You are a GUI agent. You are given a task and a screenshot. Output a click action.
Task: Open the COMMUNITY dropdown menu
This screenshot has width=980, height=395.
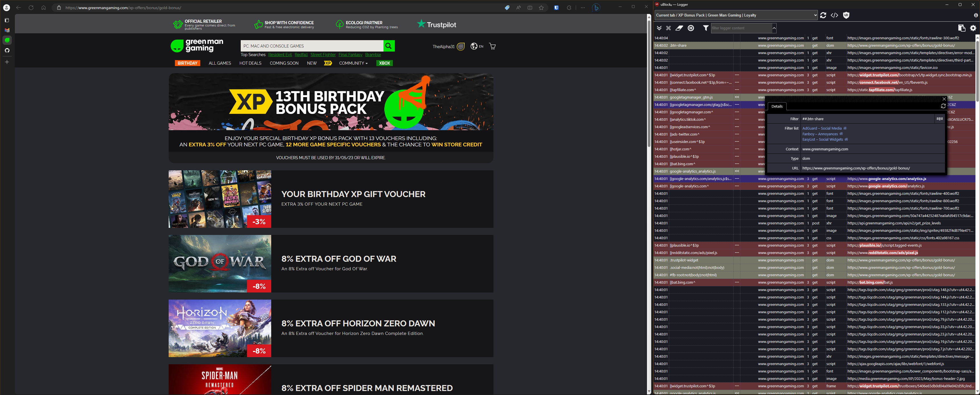tap(353, 63)
